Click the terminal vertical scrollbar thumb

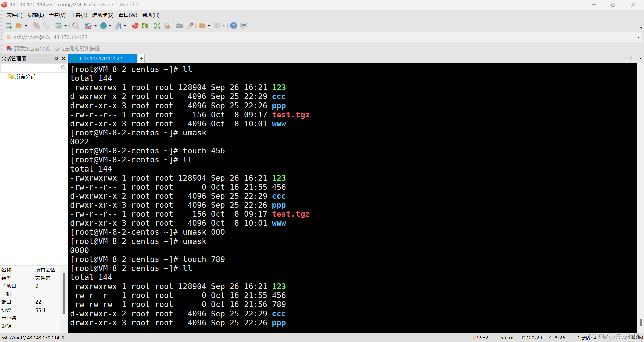(641, 322)
